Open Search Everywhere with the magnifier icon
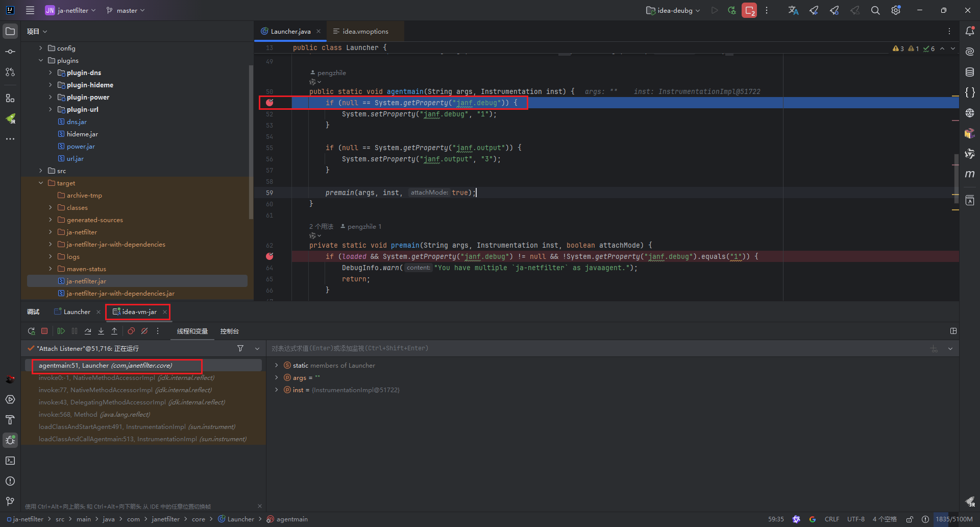Viewport: 980px width, 527px height. [875, 10]
